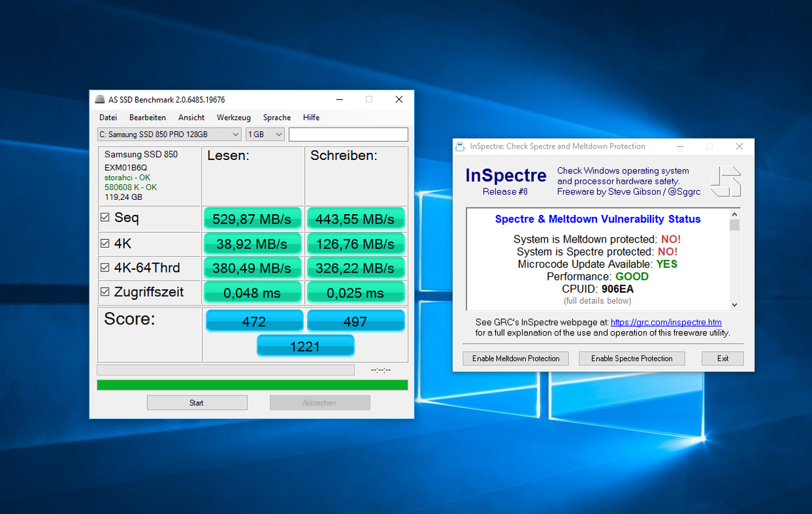Viewport: 812px width, 514px height.
Task: Click the read access time 0,048 ms
Action: click(x=252, y=293)
